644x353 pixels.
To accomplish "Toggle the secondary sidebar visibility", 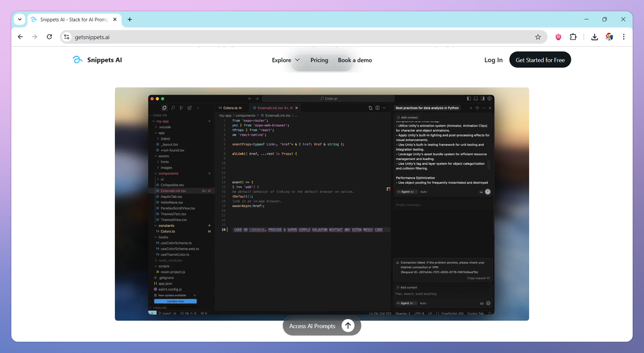I will (482, 98).
